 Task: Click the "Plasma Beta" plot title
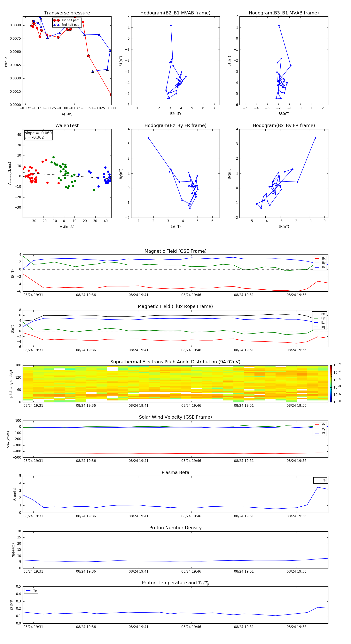(175, 473)
